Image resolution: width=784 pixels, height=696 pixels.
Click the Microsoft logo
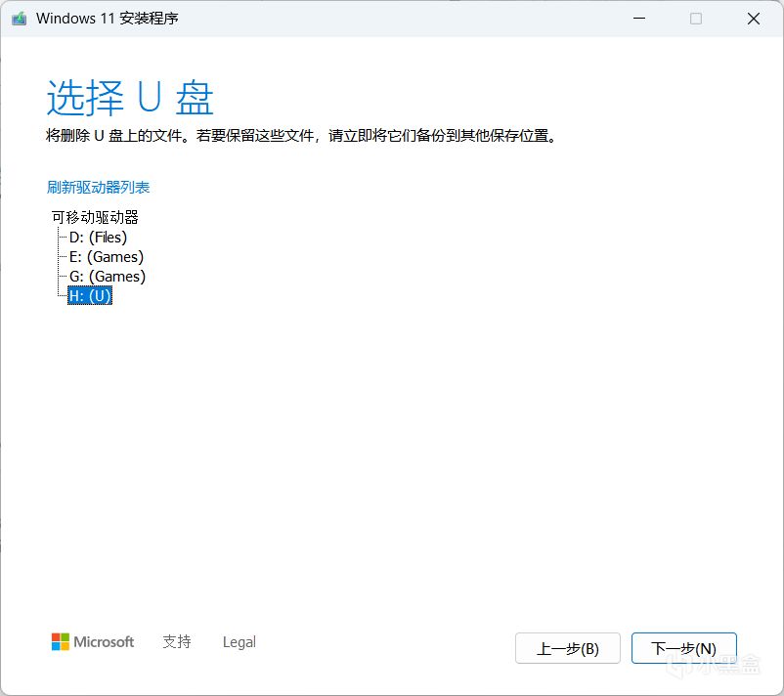coord(93,641)
